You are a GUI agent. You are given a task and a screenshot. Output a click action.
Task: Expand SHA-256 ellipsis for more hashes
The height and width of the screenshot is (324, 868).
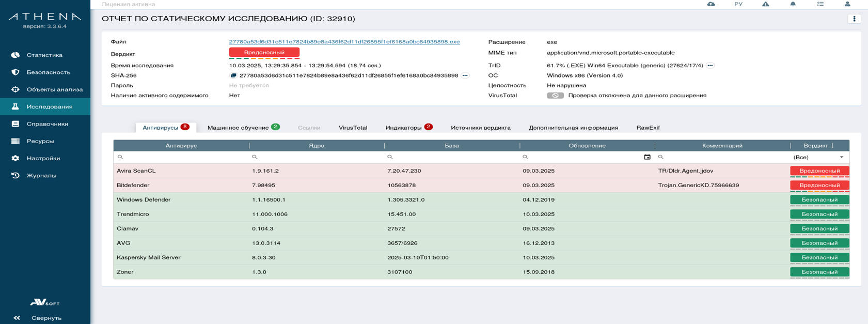(465, 75)
